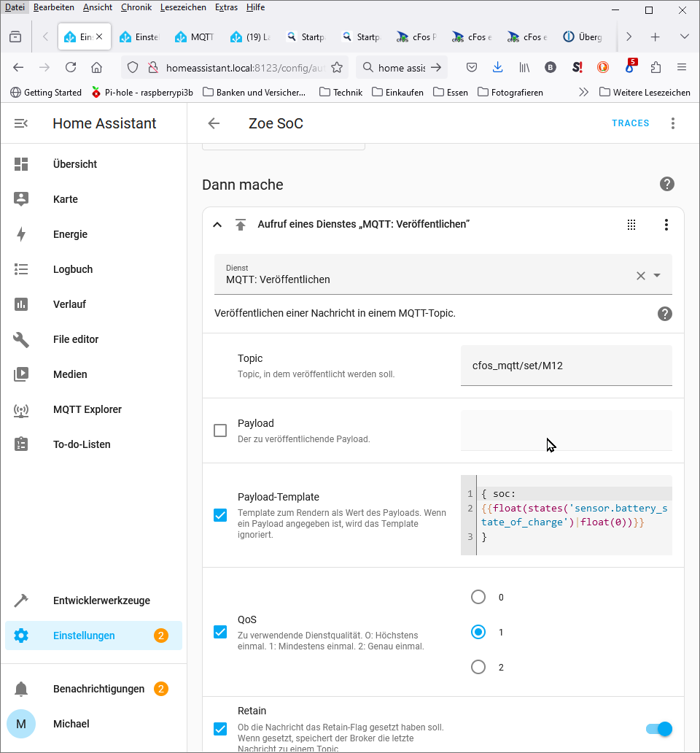
Task: Open the action's three-dot overflow menu
Action: click(666, 225)
